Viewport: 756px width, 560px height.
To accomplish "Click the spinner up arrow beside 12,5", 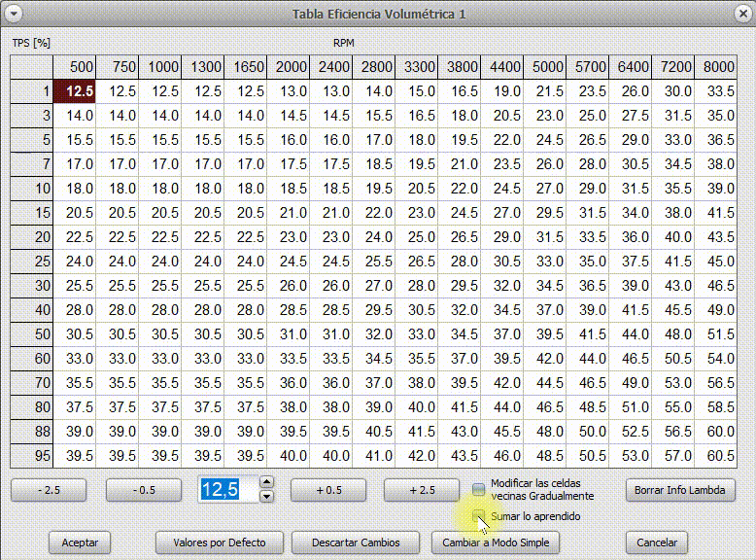I will 267,482.
